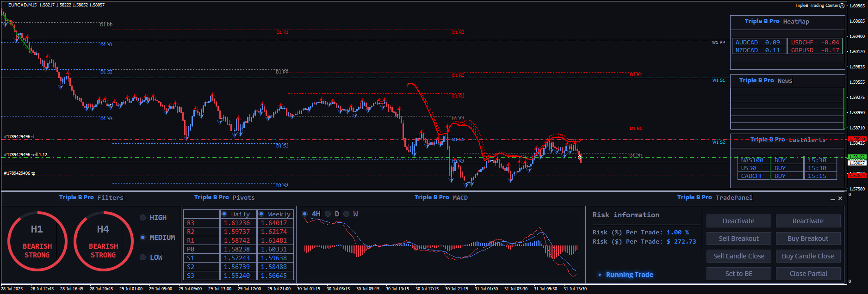Screen dimensions: 868x294
Task: Click the Sell Breakout button
Action: pos(738,239)
